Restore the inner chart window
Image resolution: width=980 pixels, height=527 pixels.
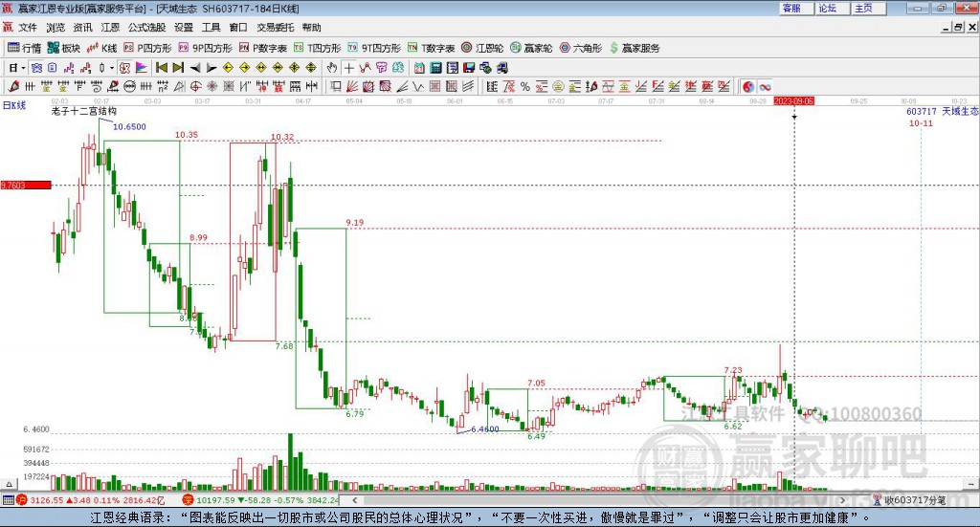coord(959,28)
